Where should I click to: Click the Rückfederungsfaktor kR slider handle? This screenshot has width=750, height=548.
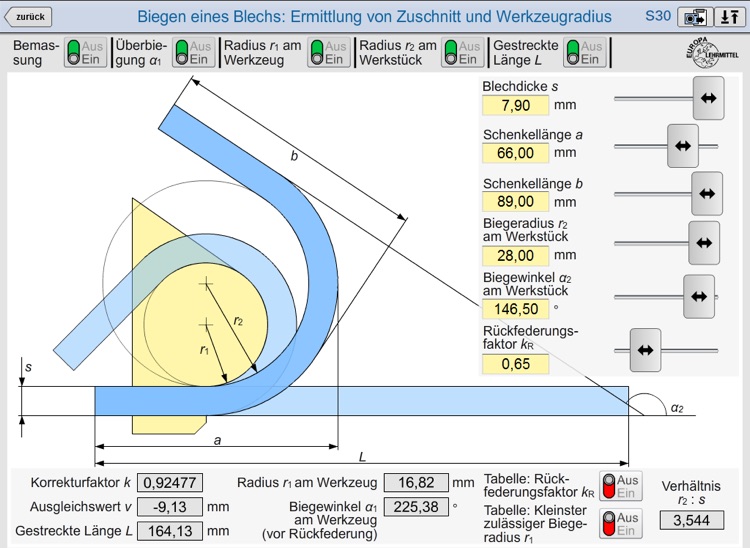click(645, 349)
